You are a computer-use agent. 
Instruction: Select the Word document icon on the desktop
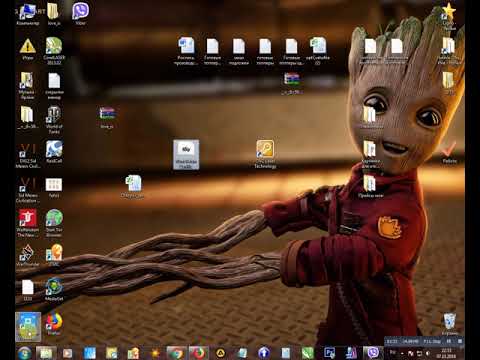coord(186,51)
